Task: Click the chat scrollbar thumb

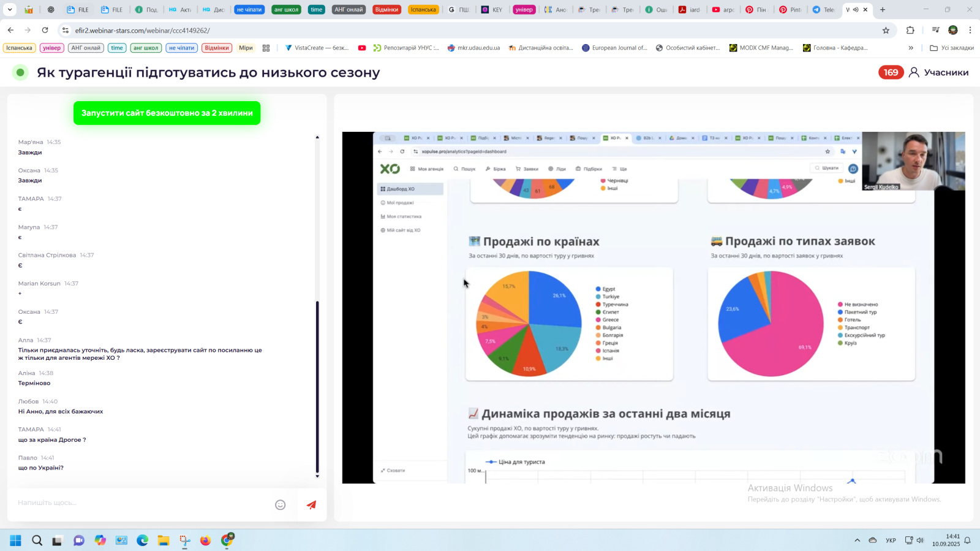Action: [x=317, y=386]
